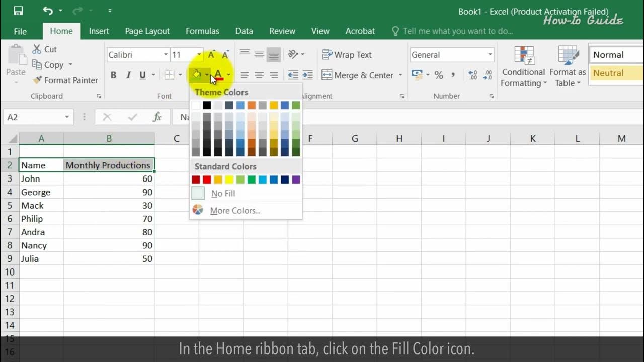The height and width of the screenshot is (362, 644).
Task: Pick yellow from Standard Colors
Action: coord(229,179)
